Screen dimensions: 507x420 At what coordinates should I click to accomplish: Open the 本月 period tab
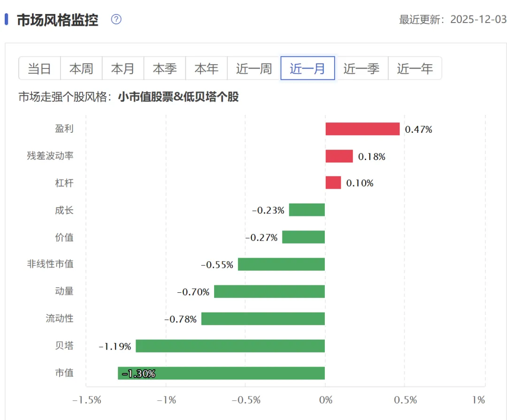tap(123, 68)
